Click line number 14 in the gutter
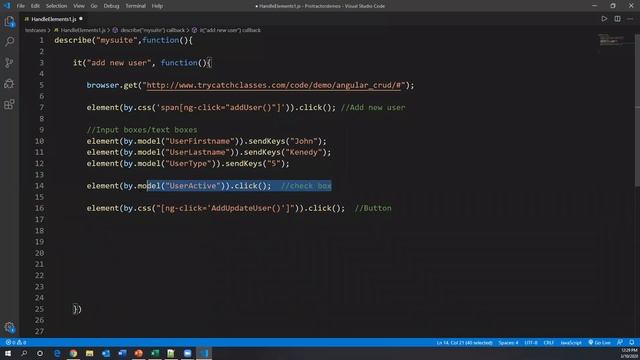 click(39, 186)
